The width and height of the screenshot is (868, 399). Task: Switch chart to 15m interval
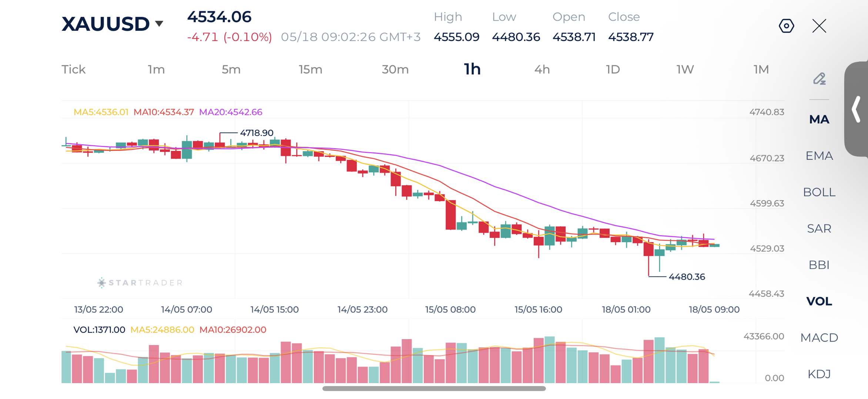tap(310, 70)
